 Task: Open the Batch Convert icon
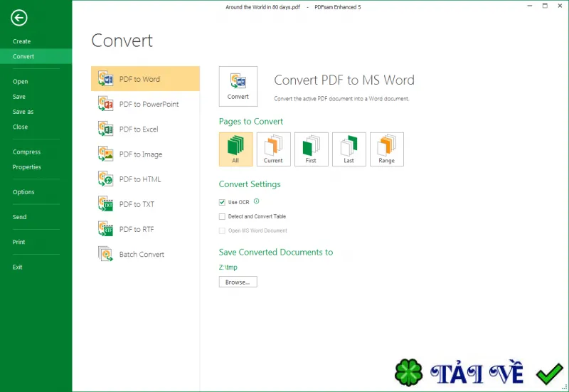click(105, 254)
